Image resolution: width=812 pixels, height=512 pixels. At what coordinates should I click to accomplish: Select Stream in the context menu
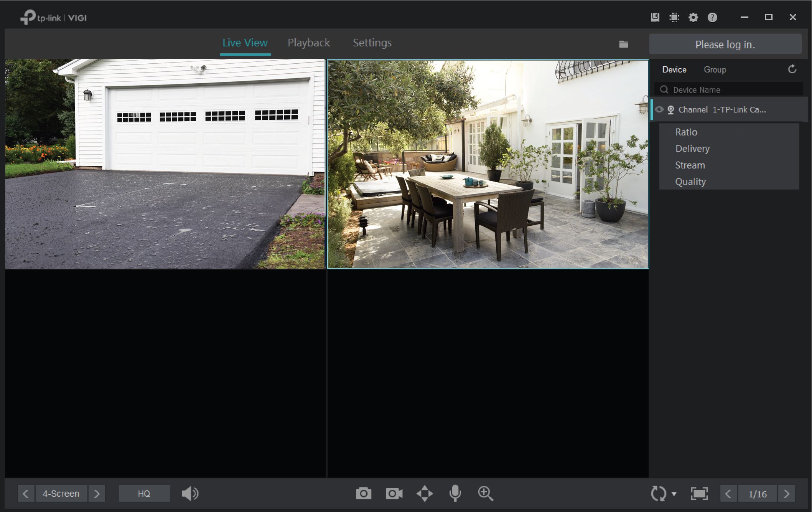(690, 165)
